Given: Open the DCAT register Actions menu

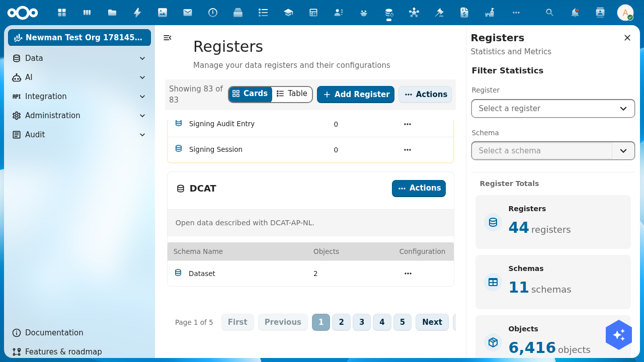Looking at the screenshot, I should coord(419,189).
